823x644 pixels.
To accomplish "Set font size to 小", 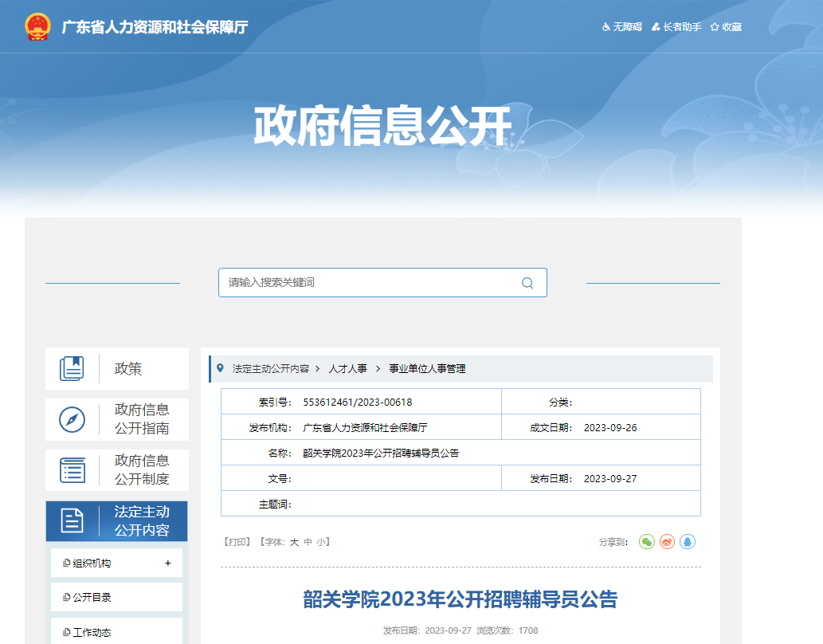I will pyautogui.click(x=320, y=542).
